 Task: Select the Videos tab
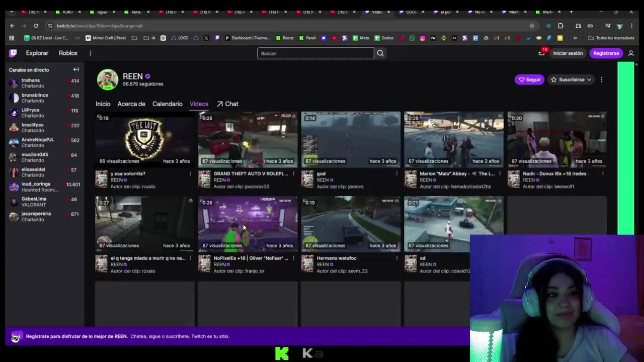(199, 104)
